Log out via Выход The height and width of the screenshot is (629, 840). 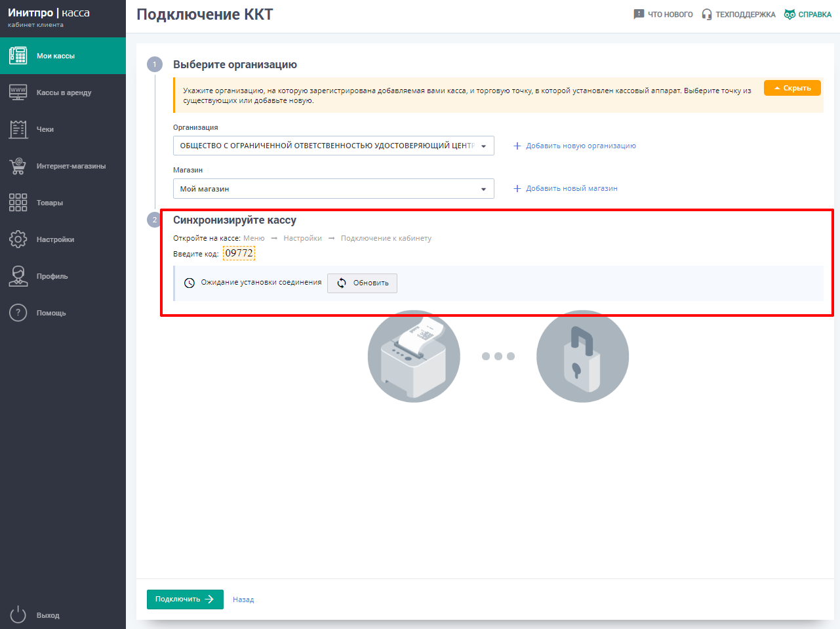(x=63, y=615)
